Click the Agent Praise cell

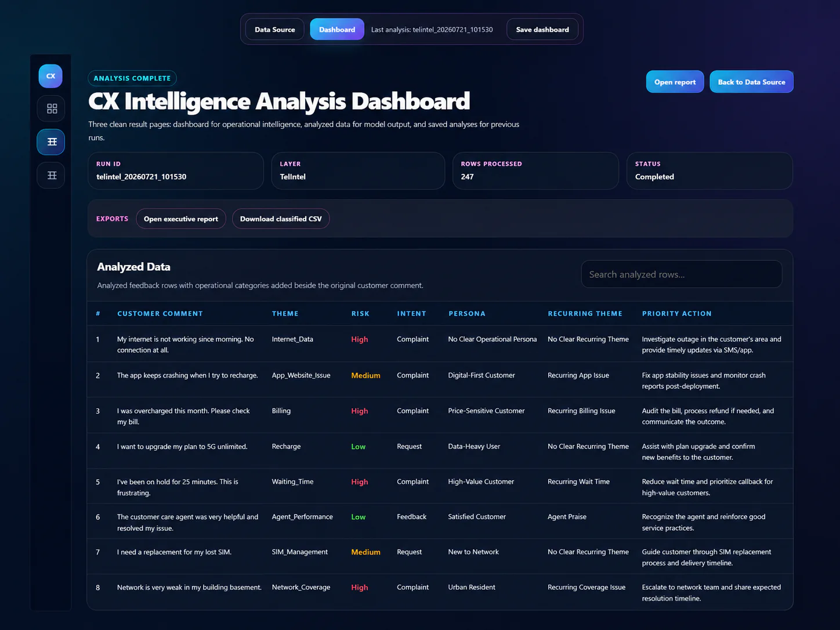coord(567,517)
